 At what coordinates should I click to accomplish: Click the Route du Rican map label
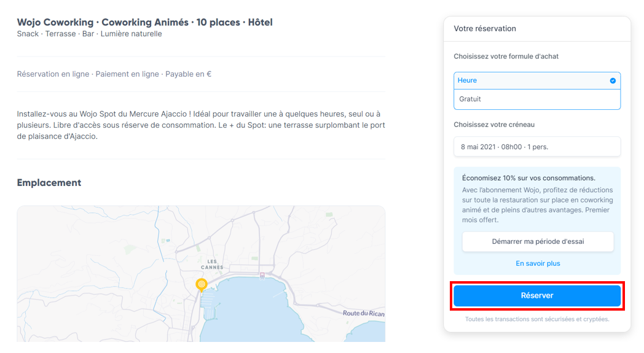[364, 313]
